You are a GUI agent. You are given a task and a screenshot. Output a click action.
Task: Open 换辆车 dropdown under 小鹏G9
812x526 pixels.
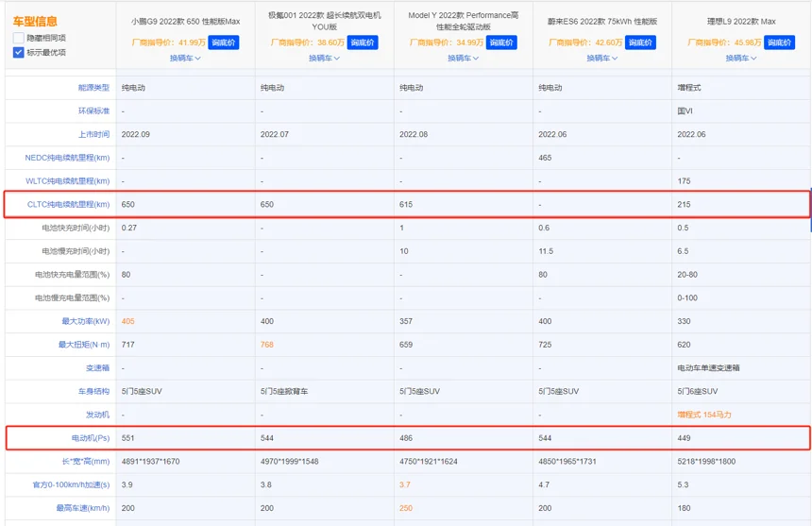point(185,58)
